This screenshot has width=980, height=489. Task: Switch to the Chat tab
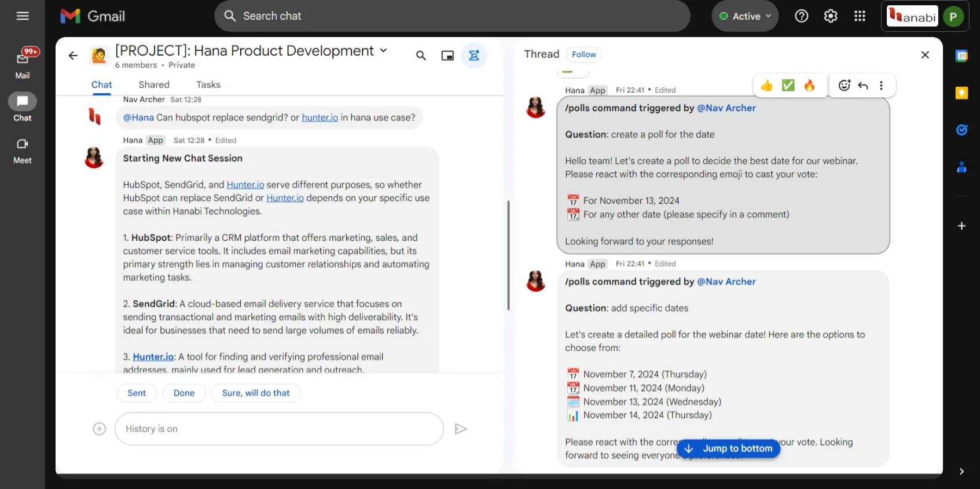101,84
